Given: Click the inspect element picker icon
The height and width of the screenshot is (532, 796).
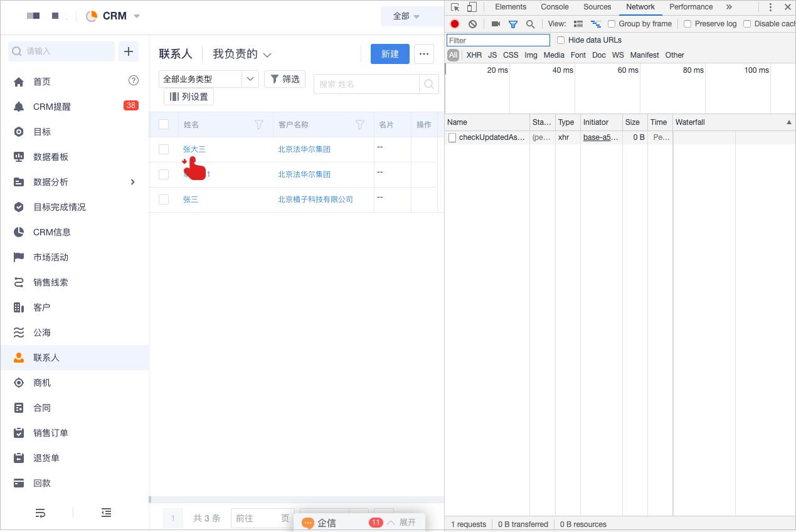Looking at the screenshot, I should tap(455, 7).
